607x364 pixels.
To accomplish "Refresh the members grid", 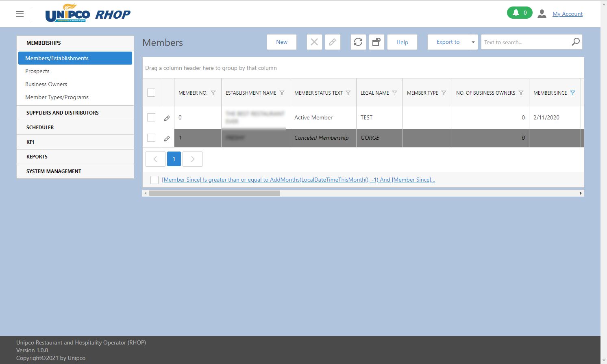I will [358, 42].
